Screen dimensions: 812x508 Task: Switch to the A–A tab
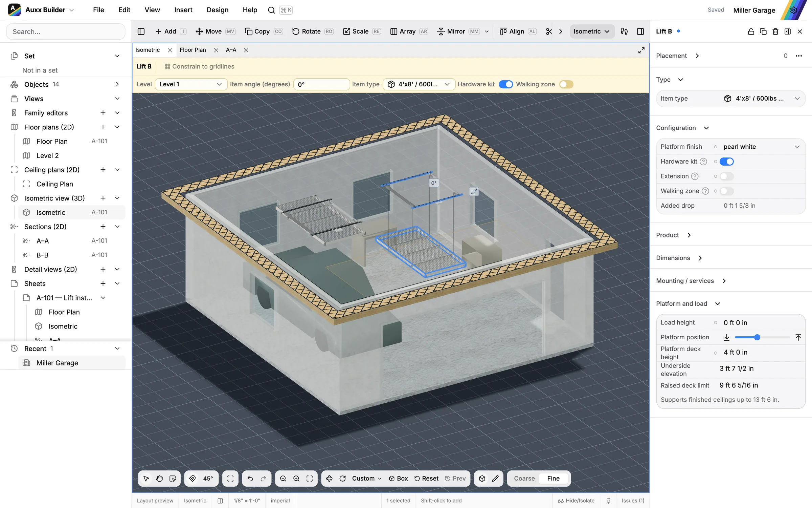231,50
